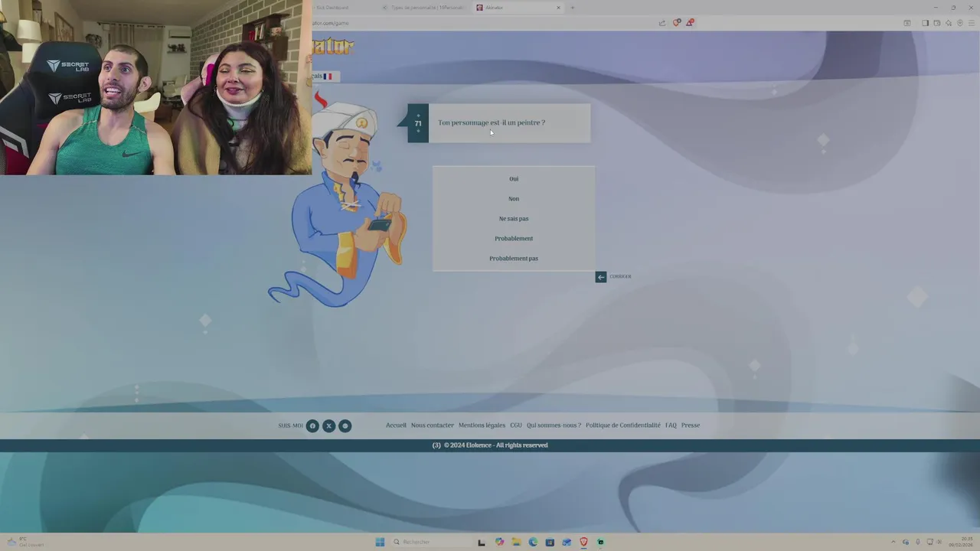980x551 pixels.
Task: Open the Copilot taskbar icon
Action: click(500, 542)
